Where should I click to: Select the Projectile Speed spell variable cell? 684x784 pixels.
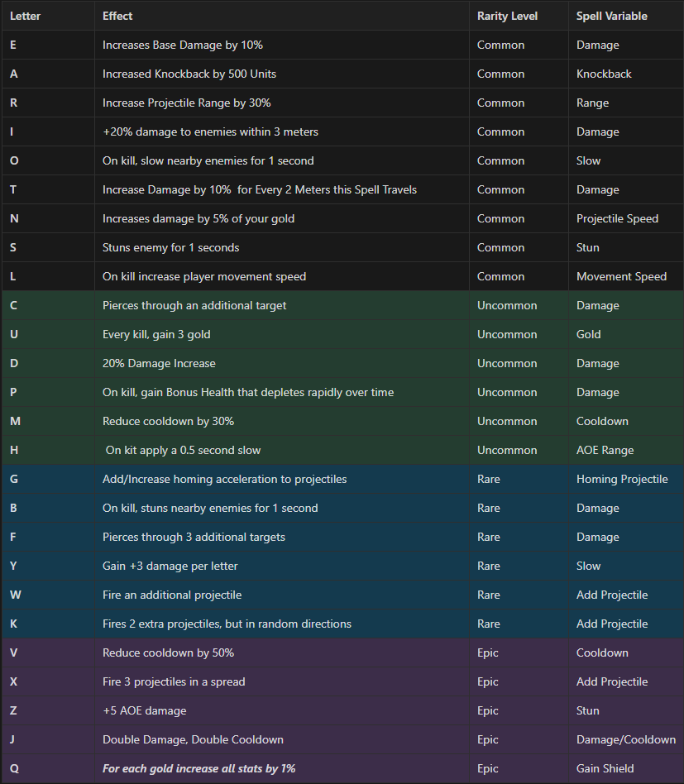(x=617, y=218)
